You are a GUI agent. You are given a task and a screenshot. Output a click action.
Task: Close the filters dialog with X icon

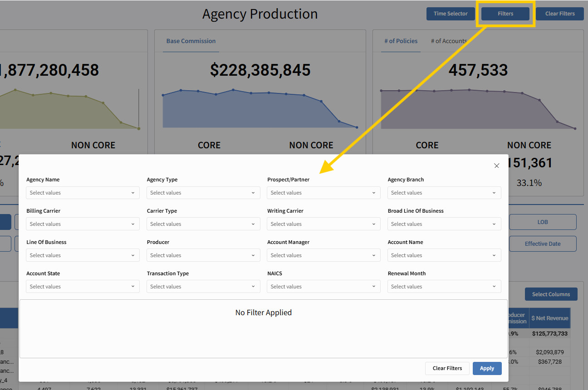(496, 166)
